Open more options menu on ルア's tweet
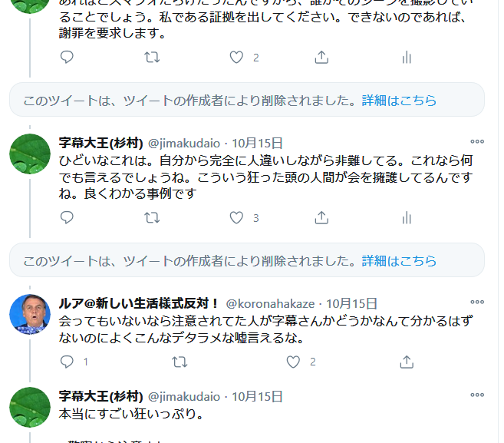 point(477,302)
